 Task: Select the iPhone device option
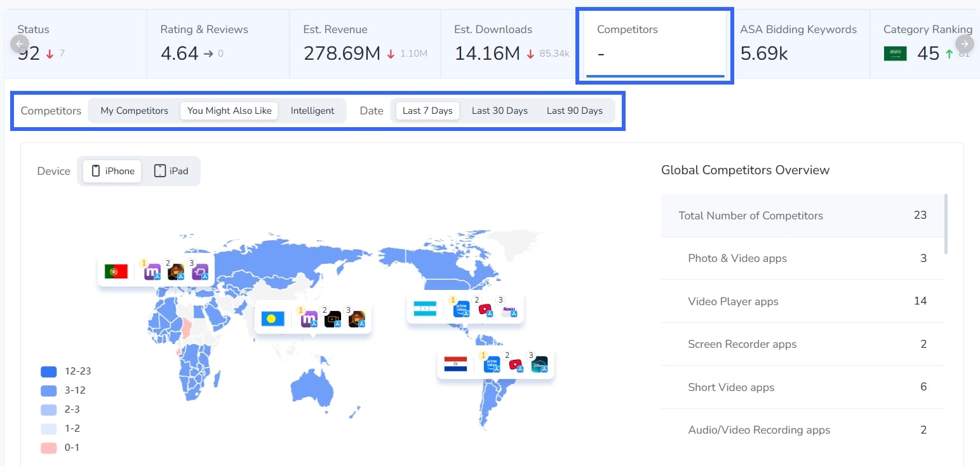coord(112,171)
